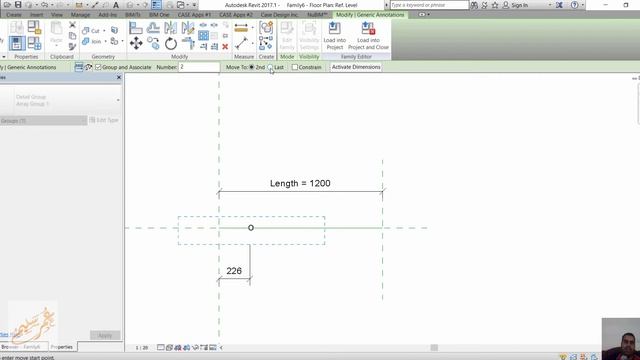The height and width of the screenshot is (360, 640).
Task: Open the type selector dropdown in Properties
Action: click(x=118, y=100)
